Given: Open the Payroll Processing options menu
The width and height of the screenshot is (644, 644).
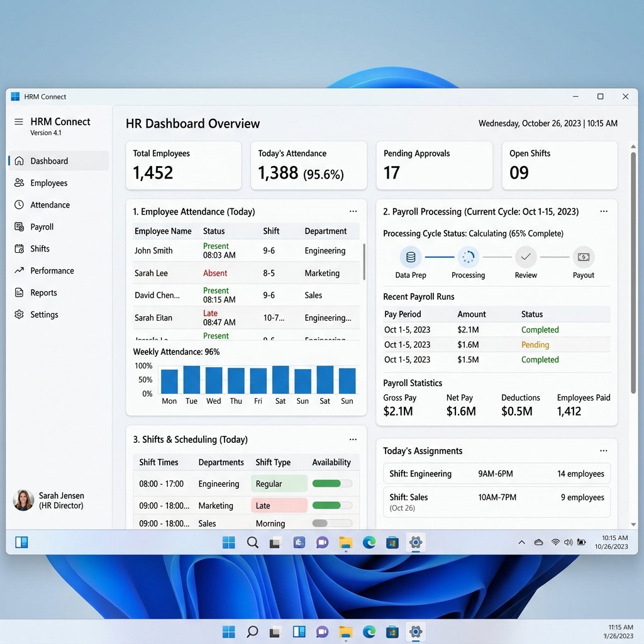Looking at the screenshot, I should pos(604,211).
